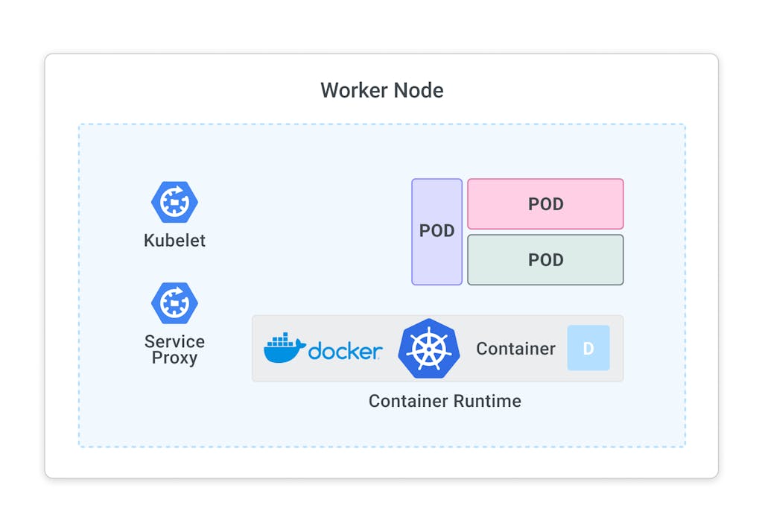Click the Kubelet text label
The height and width of the screenshot is (532, 762).
[x=174, y=241]
